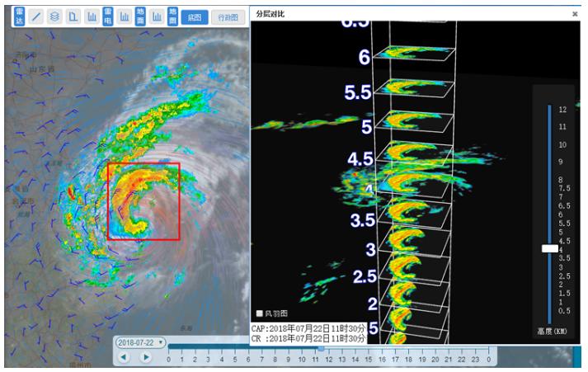The height and width of the screenshot is (372, 588).
Task: Switch to the 底图 base map
Action: pyautogui.click(x=195, y=17)
